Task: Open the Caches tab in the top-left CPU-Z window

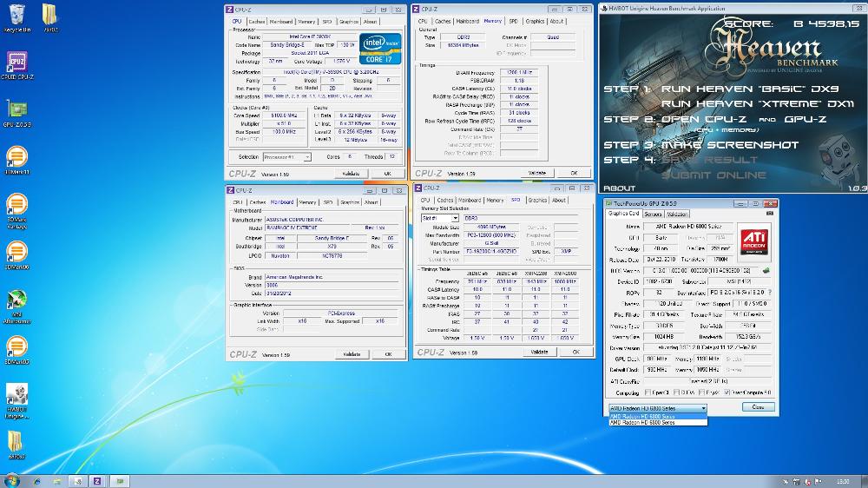Action: 256,22
